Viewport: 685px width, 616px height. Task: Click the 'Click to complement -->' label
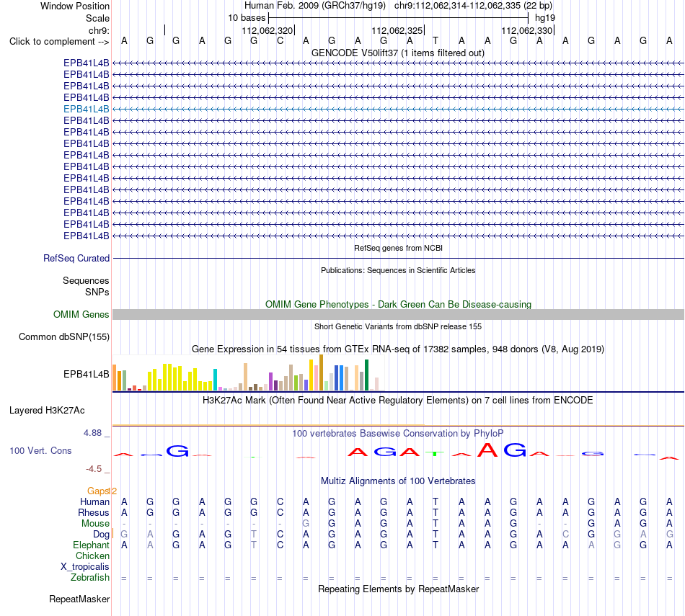59,42
